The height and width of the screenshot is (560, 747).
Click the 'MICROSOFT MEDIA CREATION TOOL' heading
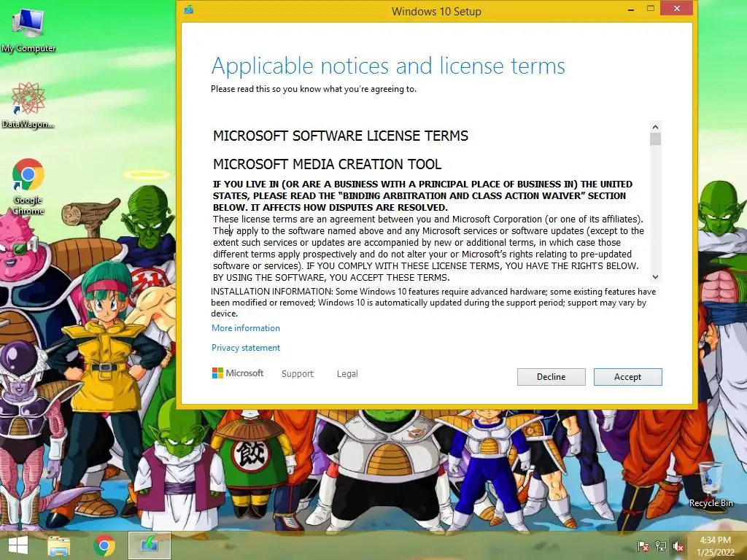(328, 165)
